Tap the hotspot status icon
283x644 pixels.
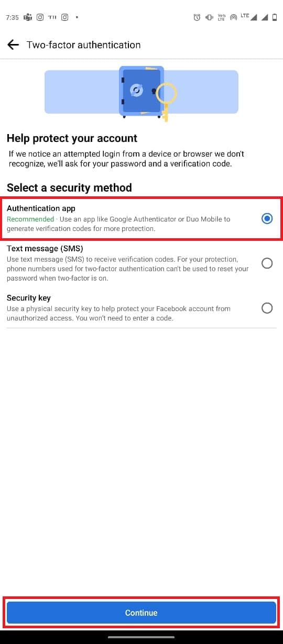233,17
